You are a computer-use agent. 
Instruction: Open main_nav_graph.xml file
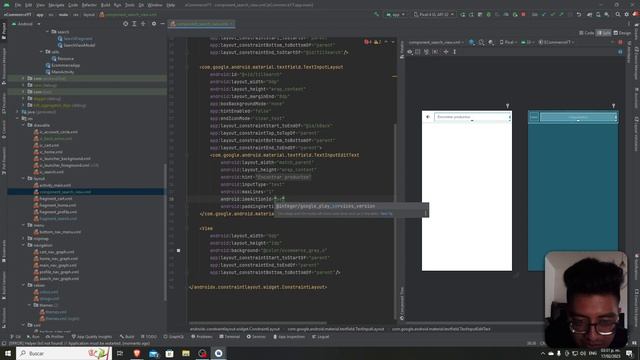(59, 265)
